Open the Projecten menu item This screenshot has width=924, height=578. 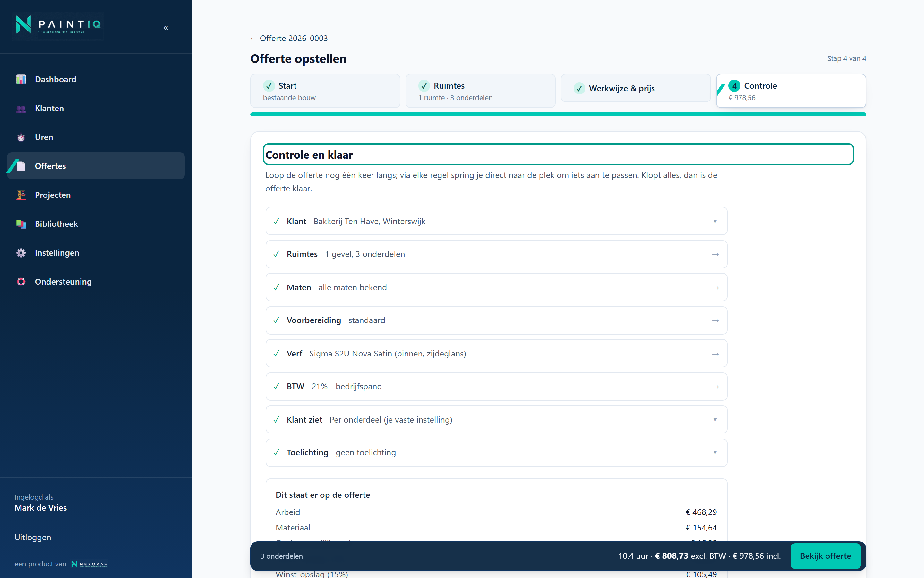click(96, 195)
